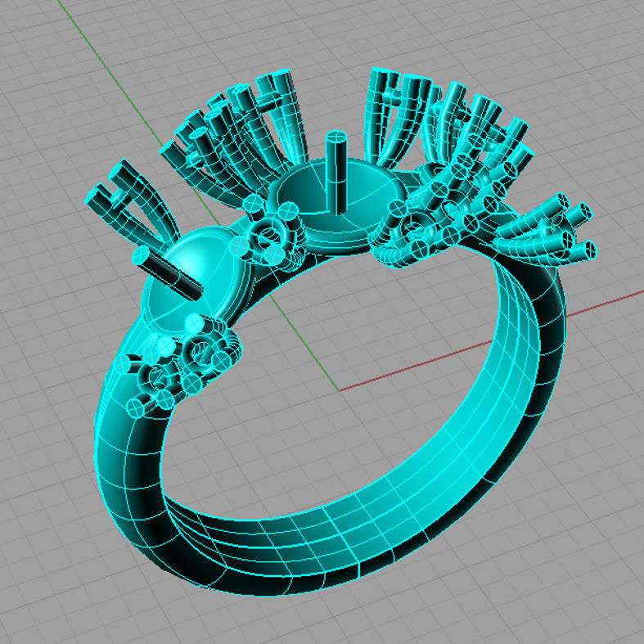The width and height of the screenshot is (644, 644).
Task: Select the center round bezel cup
Action: click(338, 205)
